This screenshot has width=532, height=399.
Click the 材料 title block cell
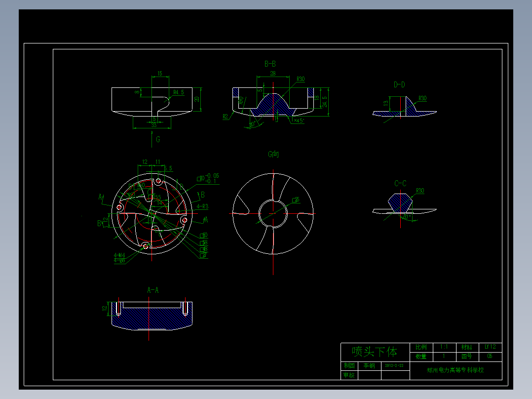click(466, 347)
